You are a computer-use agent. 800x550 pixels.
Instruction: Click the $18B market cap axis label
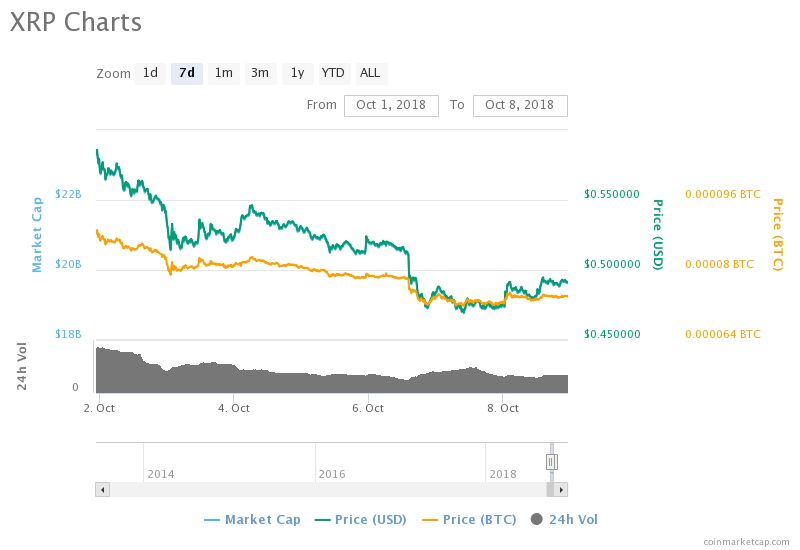68,334
